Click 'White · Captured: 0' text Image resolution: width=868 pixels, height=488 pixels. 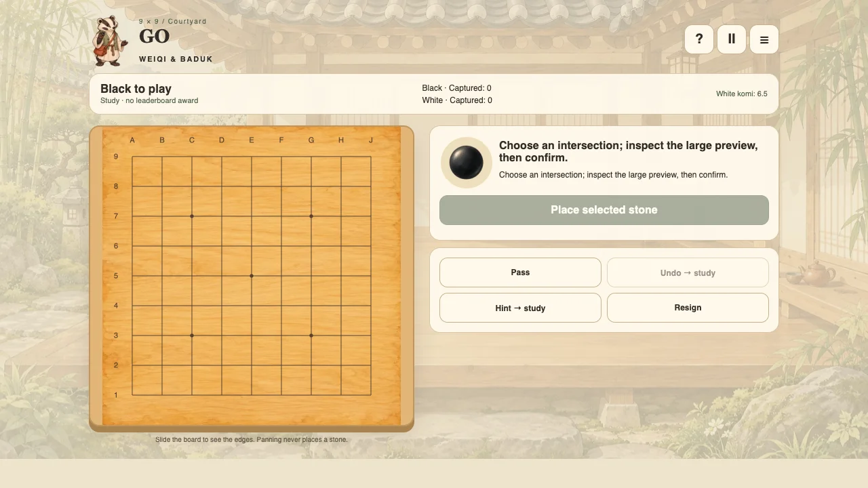(x=457, y=100)
